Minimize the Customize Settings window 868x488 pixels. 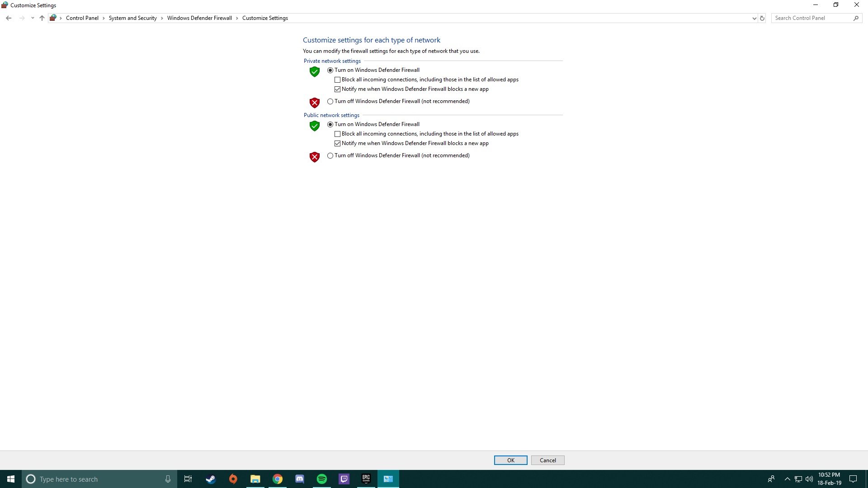(816, 5)
